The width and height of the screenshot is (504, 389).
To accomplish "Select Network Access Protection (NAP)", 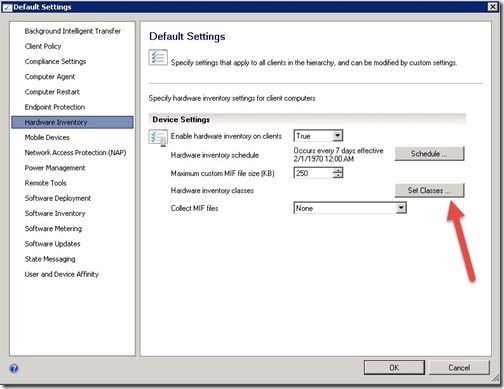I will [x=75, y=153].
